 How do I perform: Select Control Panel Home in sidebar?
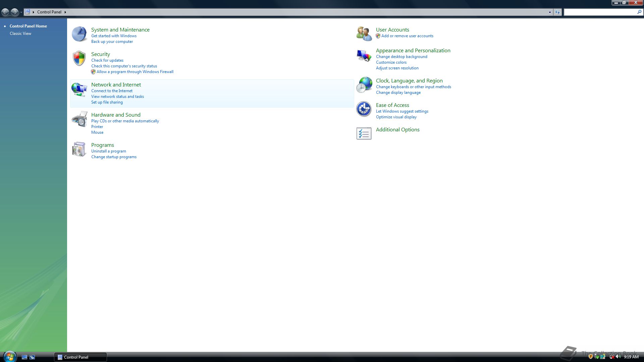click(28, 26)
